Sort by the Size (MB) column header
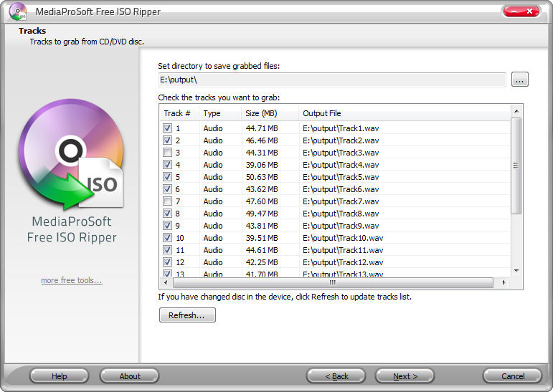553x392 pixels. pos(270,113)
